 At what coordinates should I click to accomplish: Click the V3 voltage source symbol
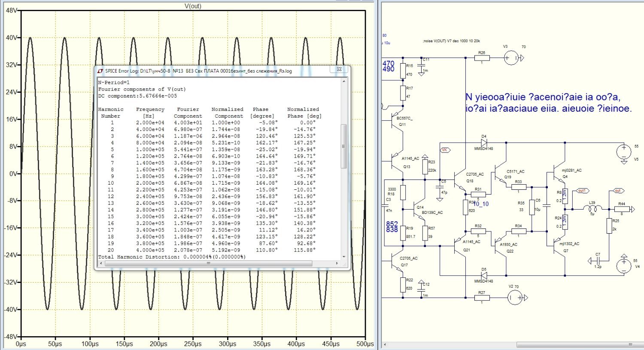click(511, 58)
